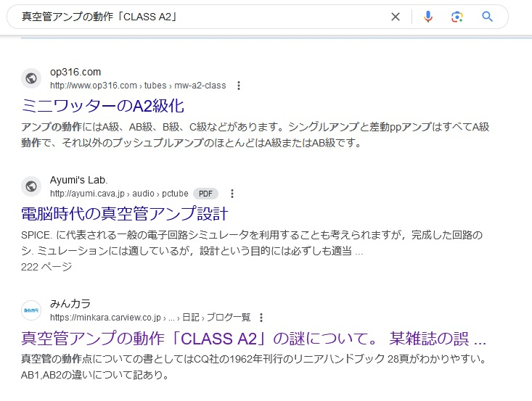
Task: Open more options for Ayumi's Lab result
Action: point(232,194)
